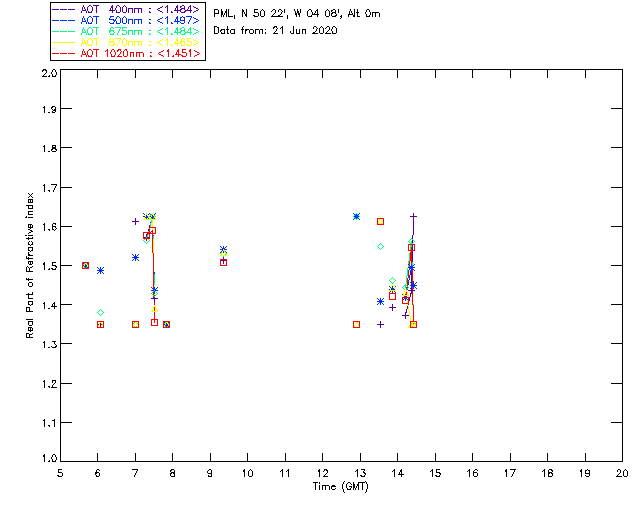This screenshot has height=512, width=640.
Task: Click the y-axis tick label '1.7'
Action: point(49,188)
